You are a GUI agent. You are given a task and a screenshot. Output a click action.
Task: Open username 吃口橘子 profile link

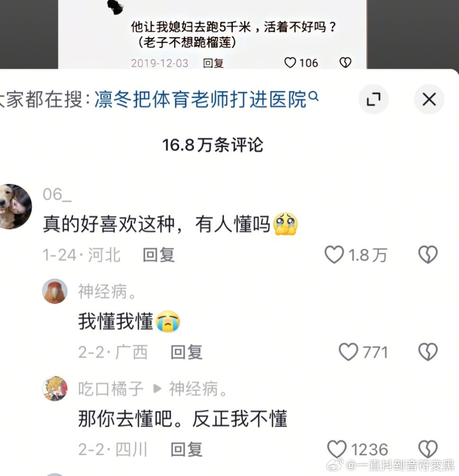coord(111,389)
